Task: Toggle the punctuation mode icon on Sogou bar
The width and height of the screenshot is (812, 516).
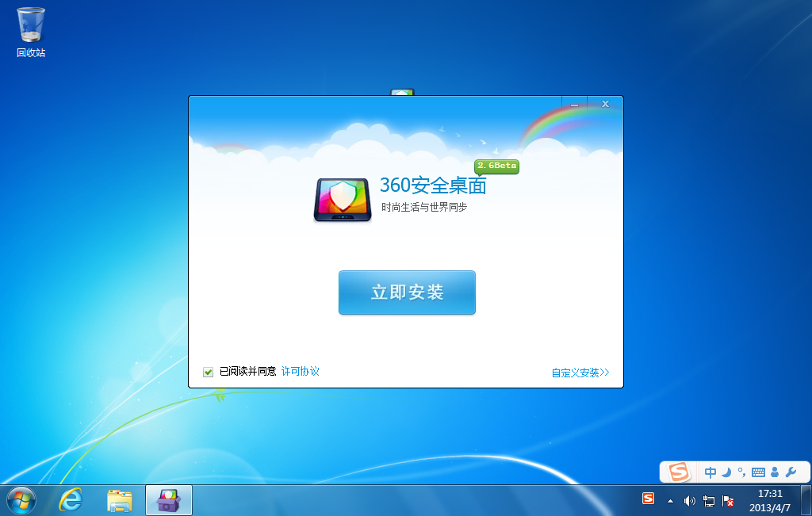Action: [x=741, y=472]
